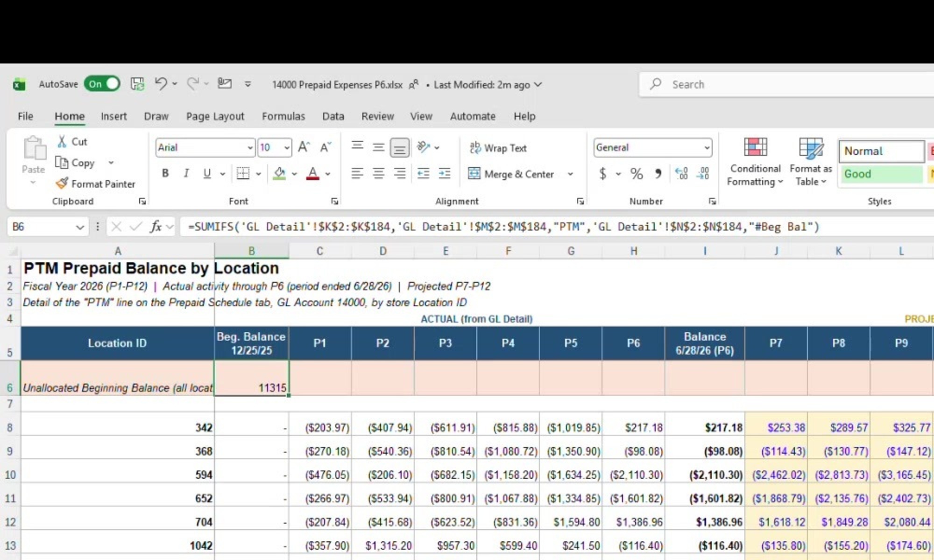The height and width of the screenshot is (560, 934).
Task: Activate Format Painter
Action: (96, 184)
